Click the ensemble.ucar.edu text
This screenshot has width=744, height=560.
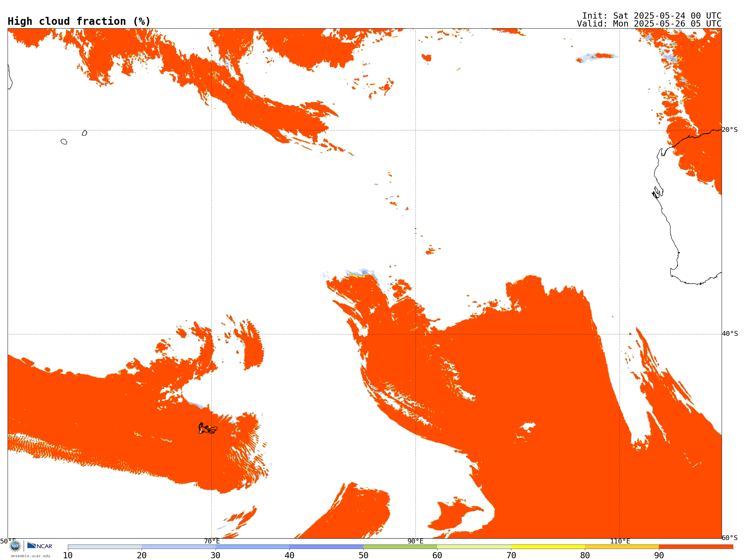31,556
